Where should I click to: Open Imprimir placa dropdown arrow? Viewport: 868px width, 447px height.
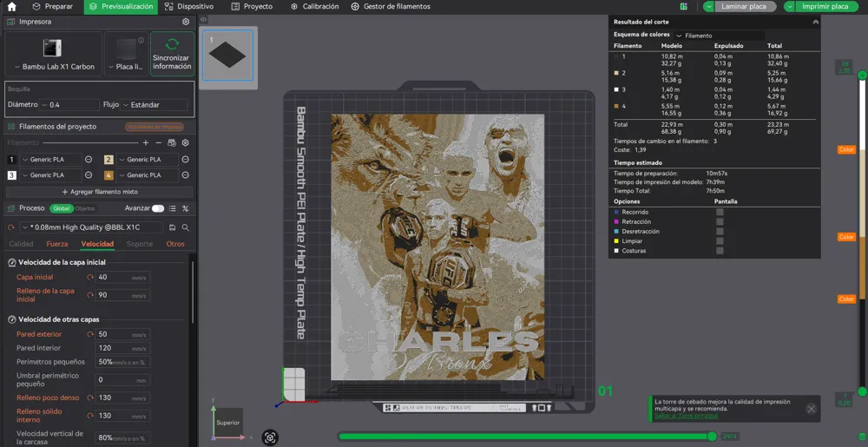[x=789, y=7]
